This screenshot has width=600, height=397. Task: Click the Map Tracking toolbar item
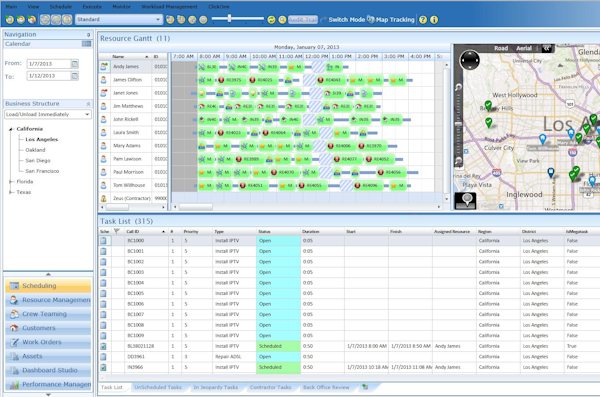[391, 20]
